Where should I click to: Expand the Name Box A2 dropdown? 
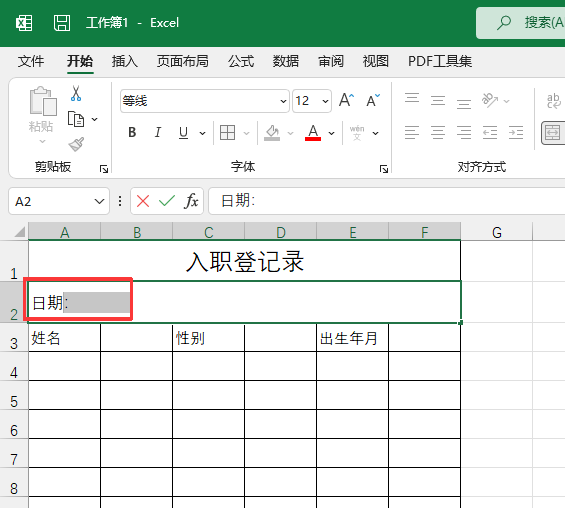pos(99,201)
